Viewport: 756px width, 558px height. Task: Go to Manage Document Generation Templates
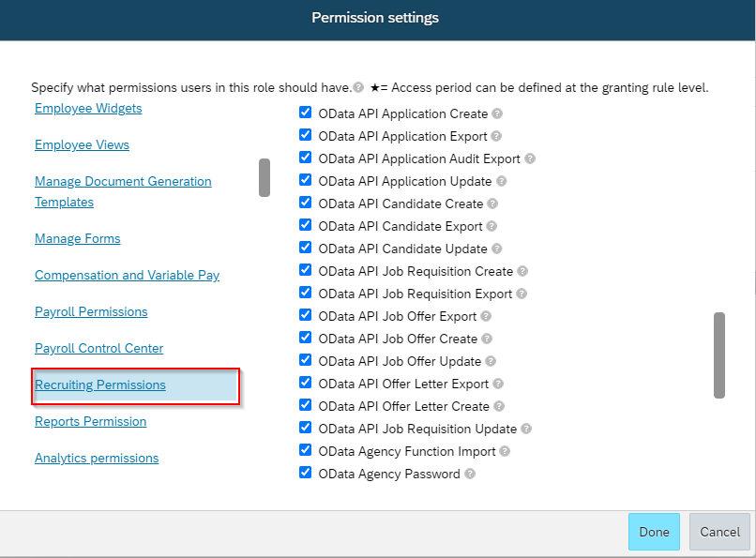(123, 191)
